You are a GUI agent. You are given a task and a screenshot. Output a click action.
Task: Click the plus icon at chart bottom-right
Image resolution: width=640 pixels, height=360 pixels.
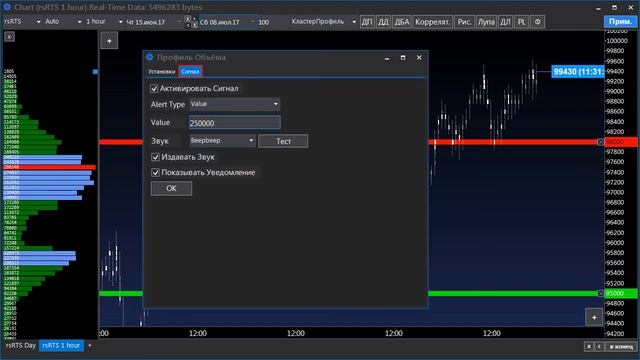pyautogui.click(x=594, y=317)
